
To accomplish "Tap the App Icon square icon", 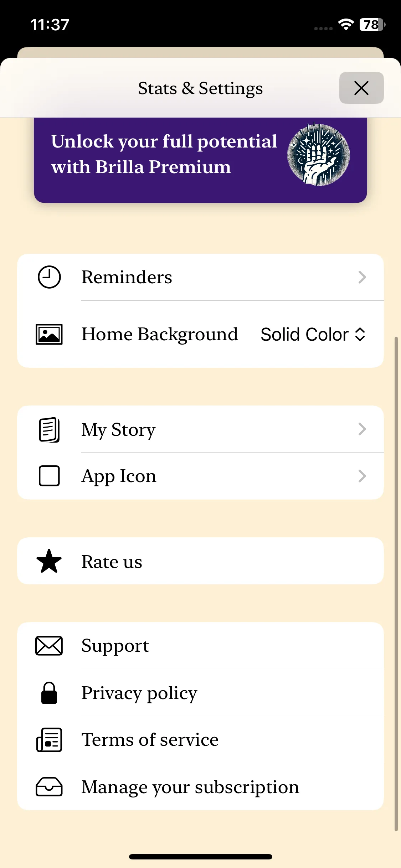I will 49,476.
